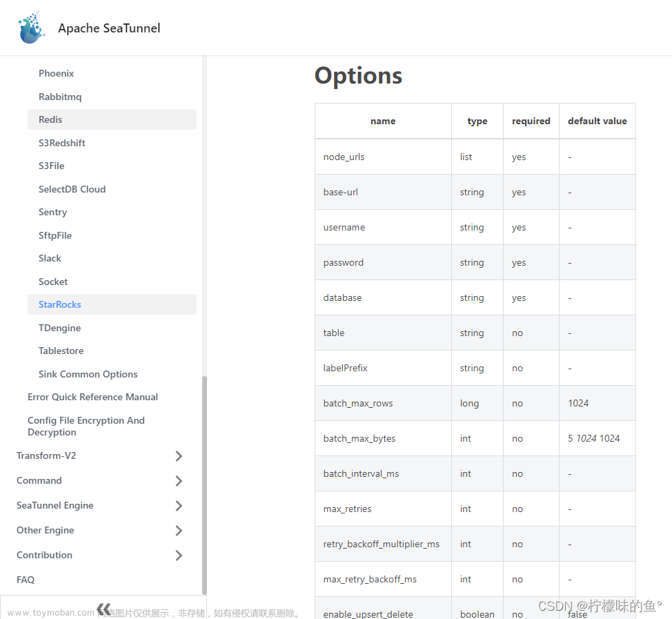
Task: Click the Apache SeaTunnel logo icon
Action: coord(31,28)
